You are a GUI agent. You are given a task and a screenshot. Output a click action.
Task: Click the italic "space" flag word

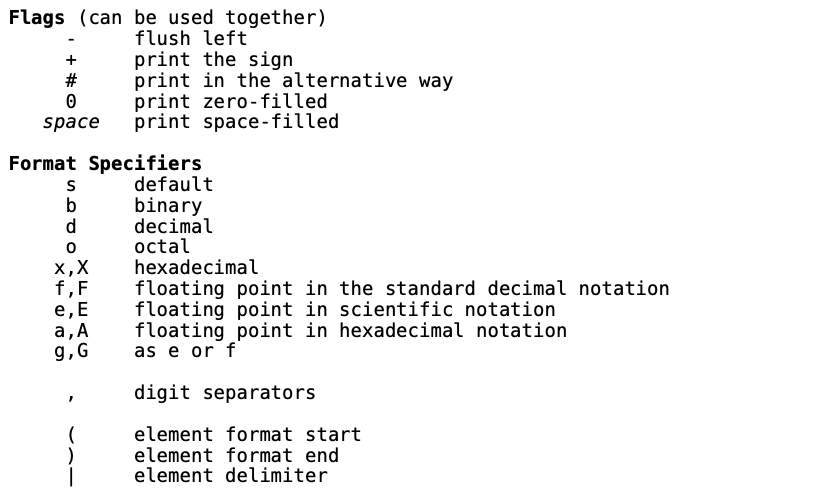click(x=71, y=122)
